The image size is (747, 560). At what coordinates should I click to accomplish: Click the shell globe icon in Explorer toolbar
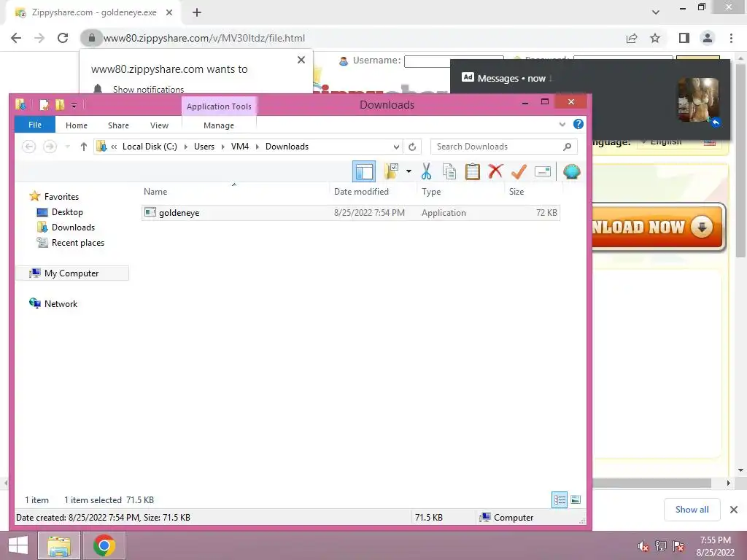tap(572, 171)
